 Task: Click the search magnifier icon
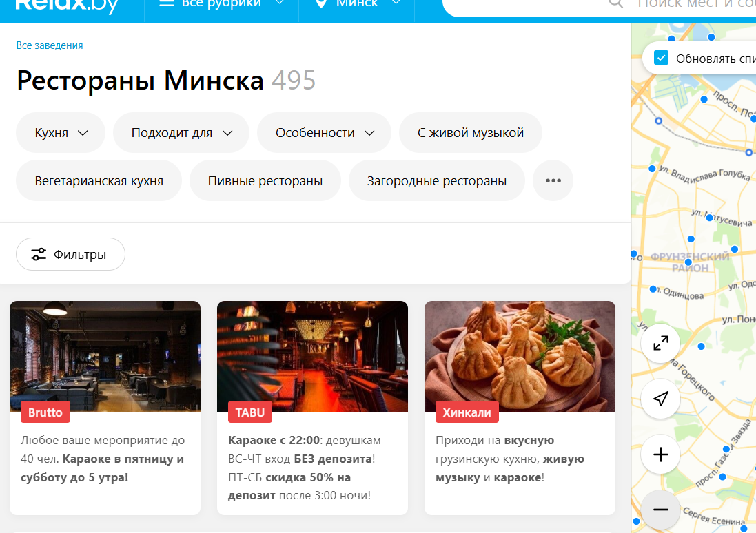pyautogui.click(x=615, y=4)
